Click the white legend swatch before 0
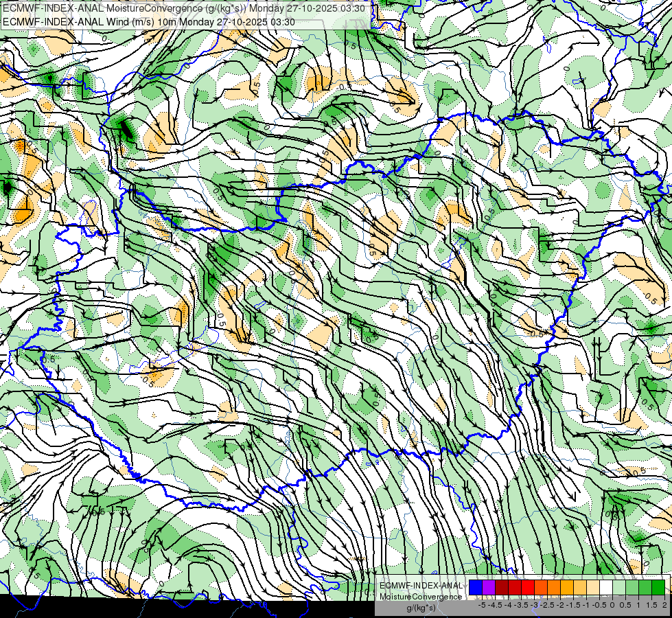This screenshot has height=618, width=672. coord(606,587)
